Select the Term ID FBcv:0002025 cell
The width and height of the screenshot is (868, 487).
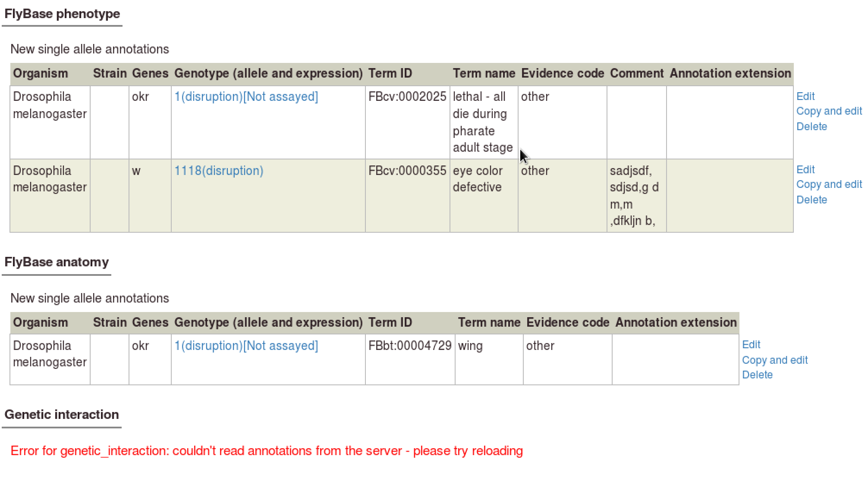tap(407, 97)
